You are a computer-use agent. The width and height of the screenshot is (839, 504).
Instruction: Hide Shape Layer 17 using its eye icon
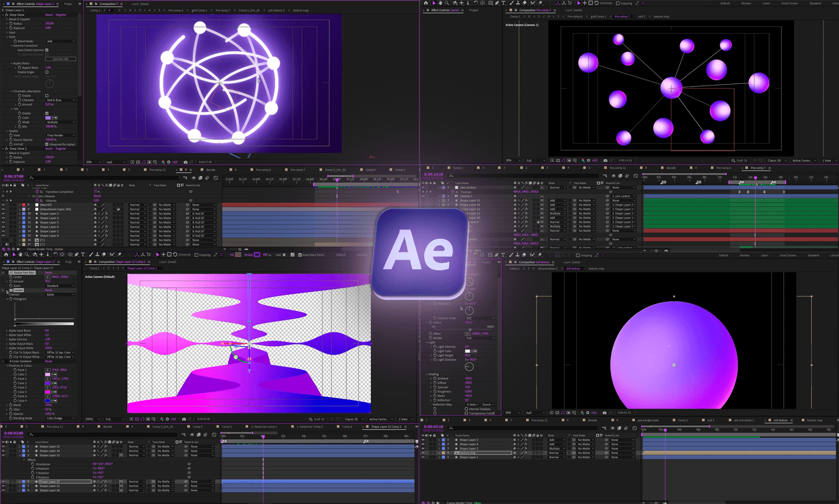click(x=4, y=482)
